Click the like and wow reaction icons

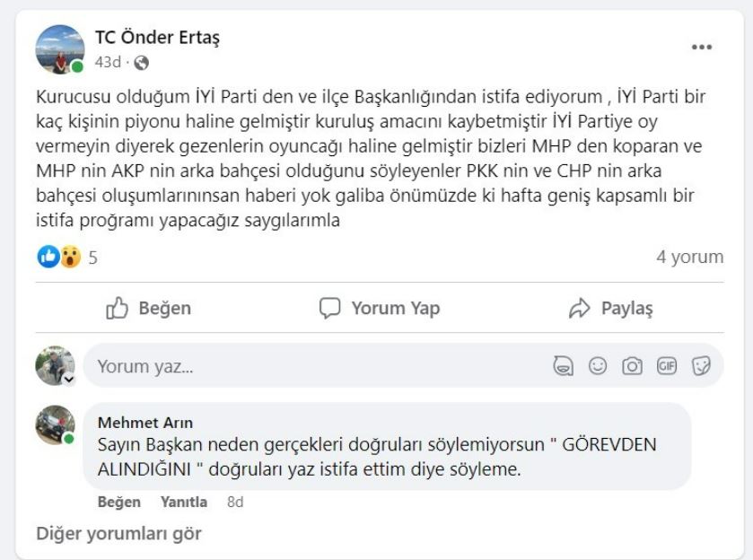coord(59,258)
